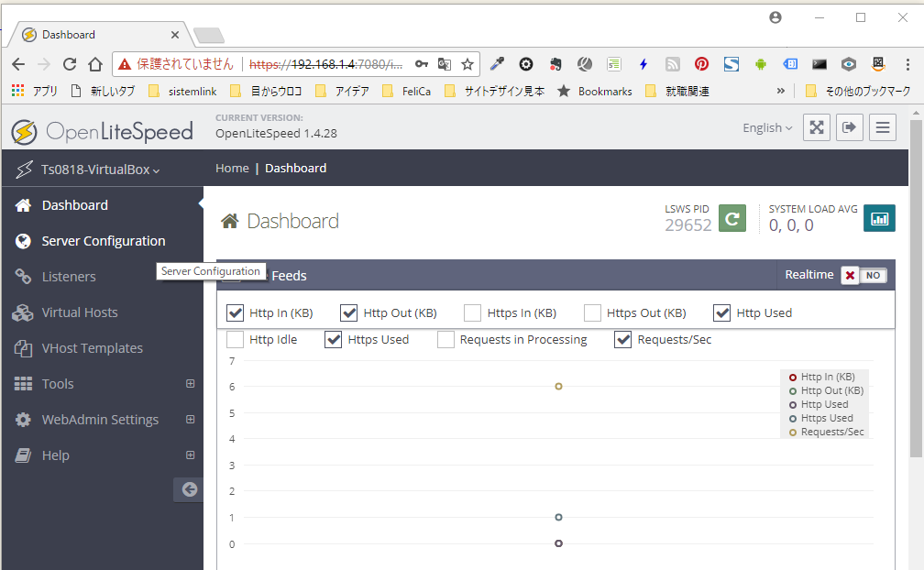Click the Help book icon

tap(23, 455)
